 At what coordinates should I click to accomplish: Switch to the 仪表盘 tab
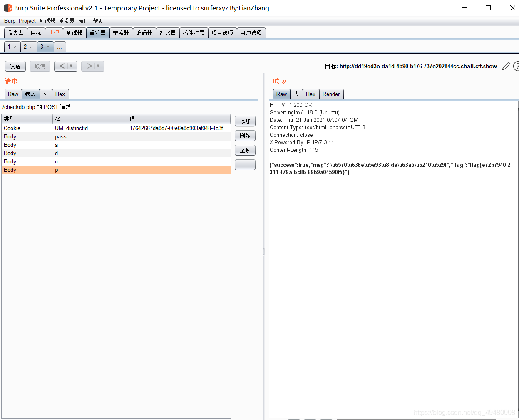(16, 33)
